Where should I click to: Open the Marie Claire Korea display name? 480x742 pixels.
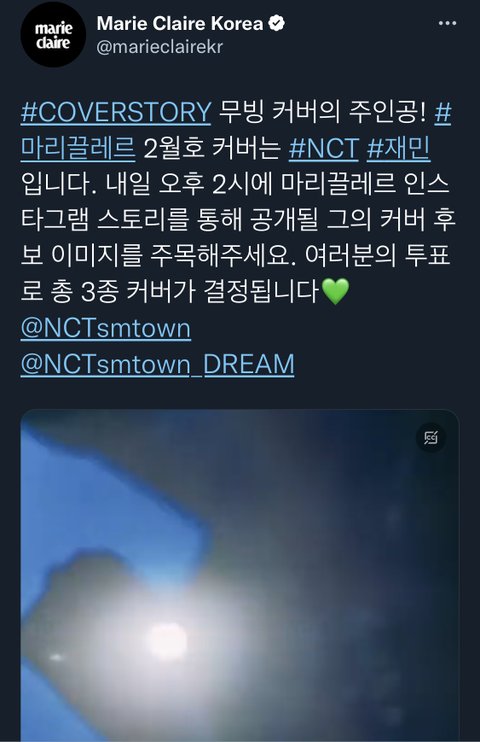(x=180, y=23)
